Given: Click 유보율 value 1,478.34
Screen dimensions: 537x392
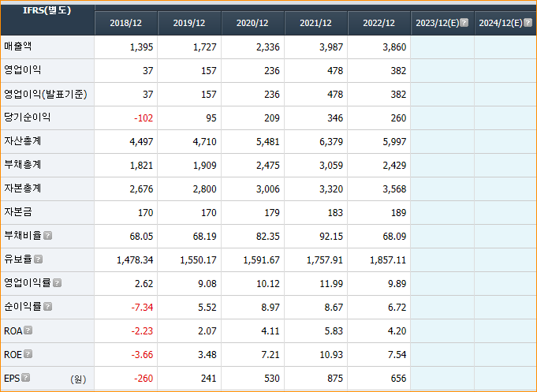Looking at the screenshot, I should [x=135, y=260].
